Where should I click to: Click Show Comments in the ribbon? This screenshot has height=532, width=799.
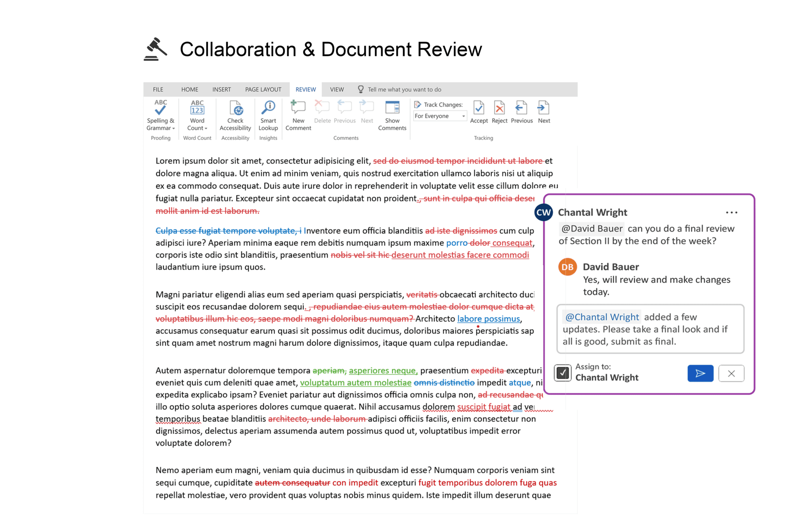(392, 114)
